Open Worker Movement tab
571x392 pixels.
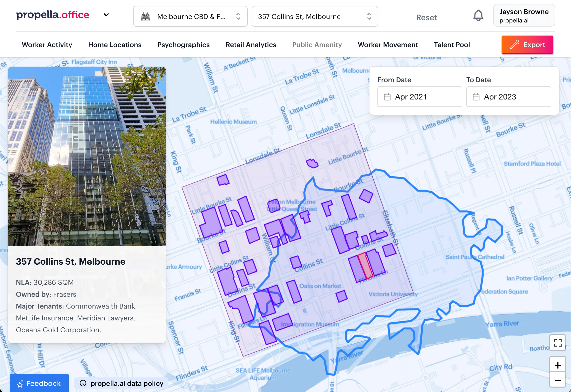[x=388, y=45]
